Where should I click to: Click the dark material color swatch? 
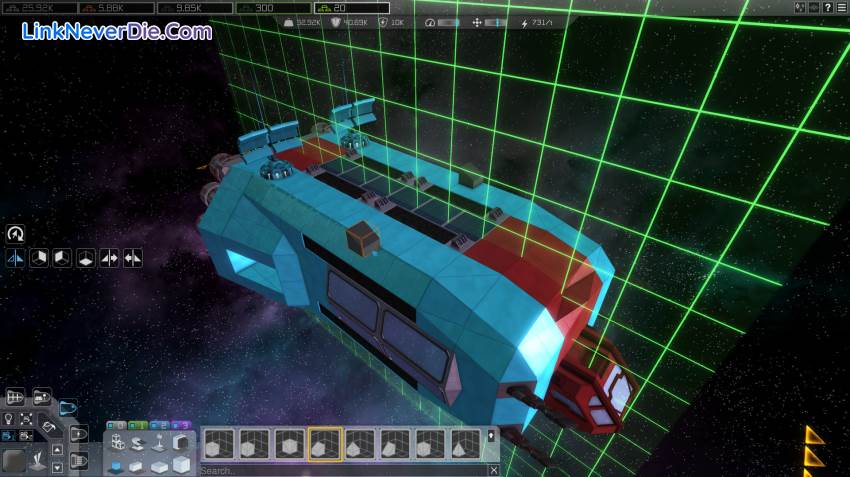(x=14, y=461)
